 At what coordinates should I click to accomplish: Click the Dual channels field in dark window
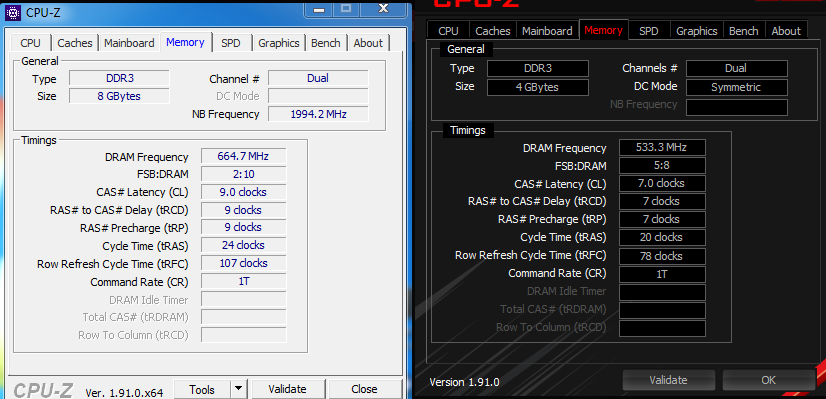[x=736, y=68]
